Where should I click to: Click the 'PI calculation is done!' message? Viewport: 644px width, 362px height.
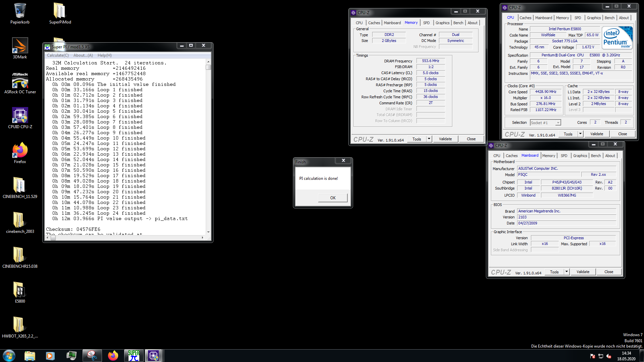pyautogui.click(x=318, y=178)
